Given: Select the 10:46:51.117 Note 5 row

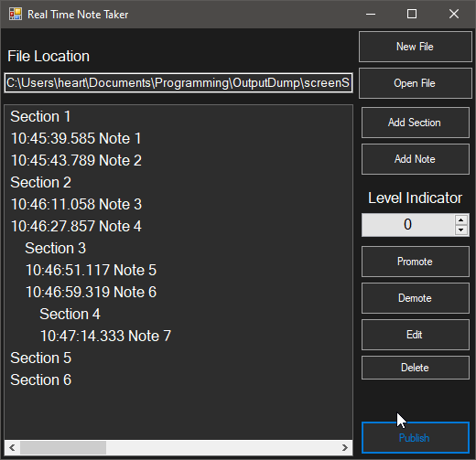Looking at the screenshot, I should (178, 270).
